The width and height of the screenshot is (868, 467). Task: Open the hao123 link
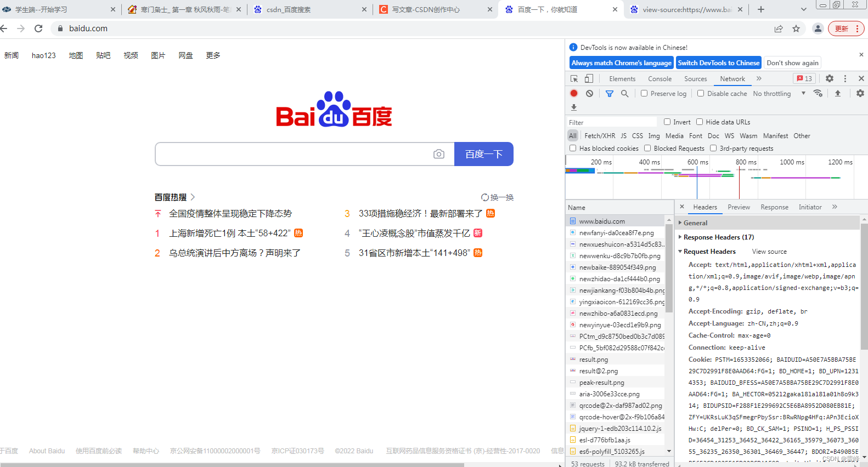point(44,55)
